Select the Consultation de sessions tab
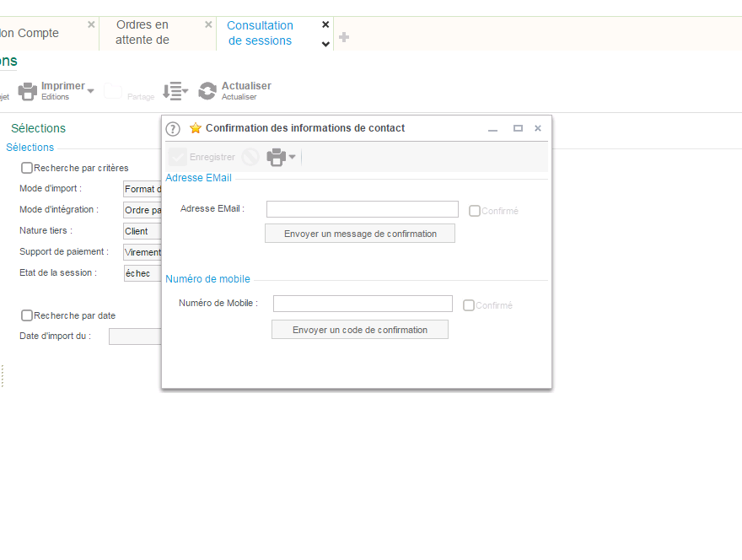 tap(260, 33)
